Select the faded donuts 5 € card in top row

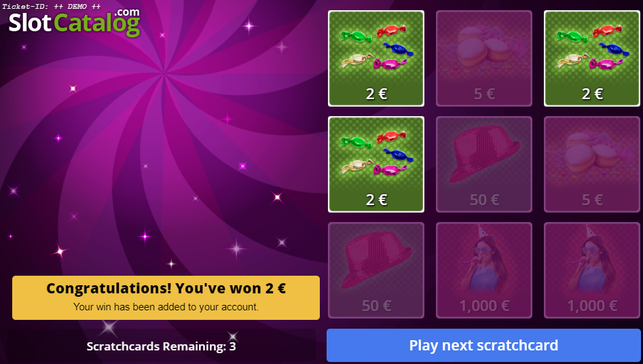pyautogui.click(x=484, y=58)
